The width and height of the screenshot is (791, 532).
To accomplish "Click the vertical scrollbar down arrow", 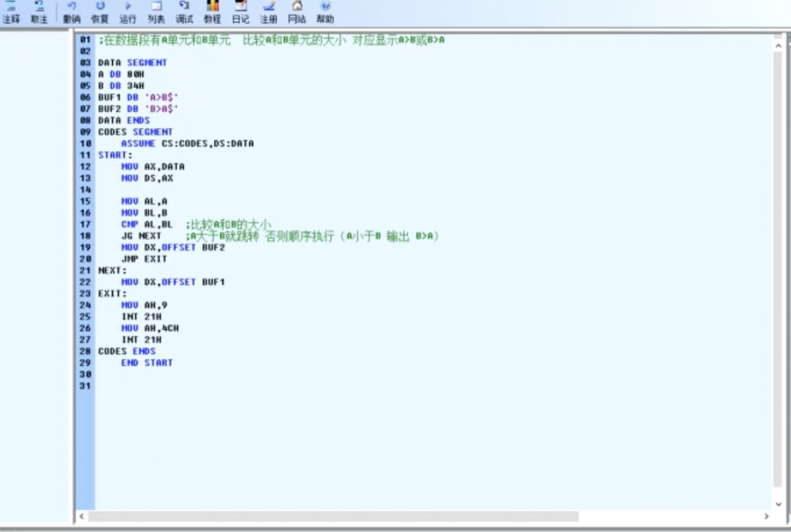I will point(778,504).
